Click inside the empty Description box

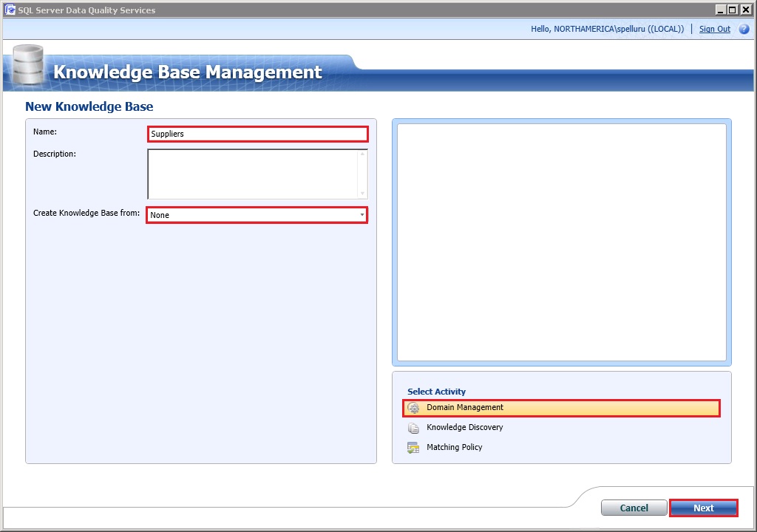(x=251, y=173)
